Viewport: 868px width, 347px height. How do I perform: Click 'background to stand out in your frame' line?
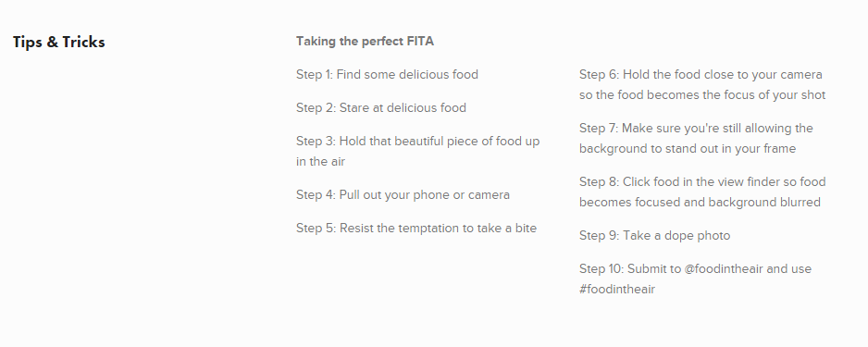[x=688, y=148]
